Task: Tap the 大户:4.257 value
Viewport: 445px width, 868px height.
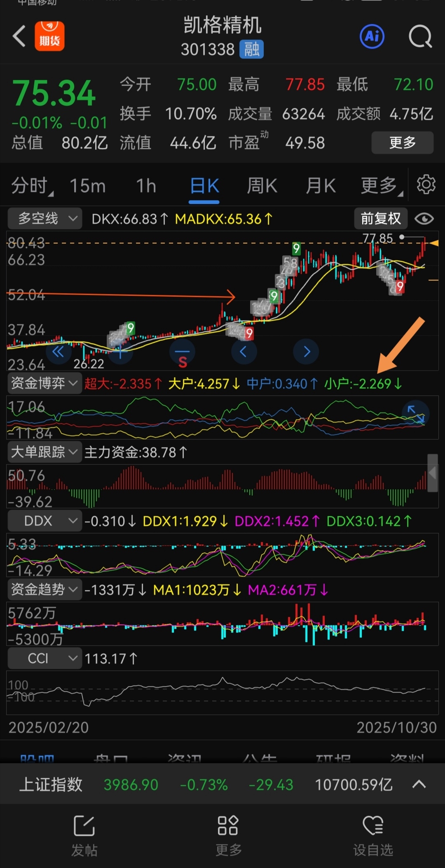Action: [x=204, y=383]
